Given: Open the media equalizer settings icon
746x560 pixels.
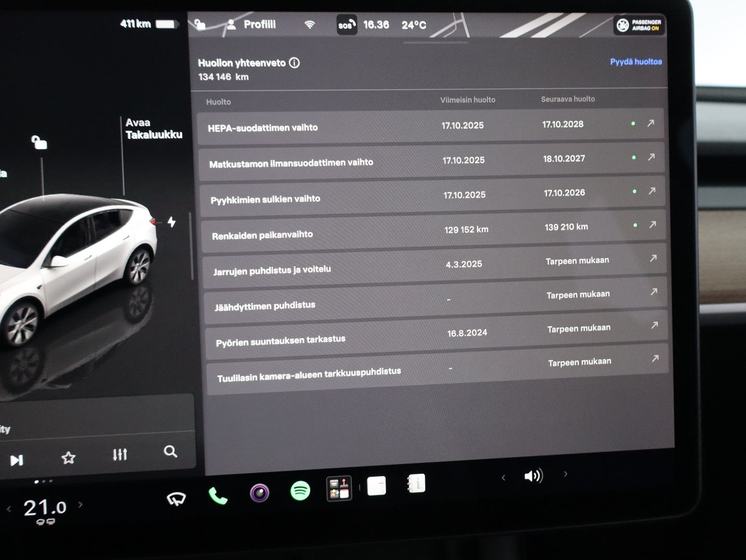Looking at the screenshot, I should coord(120,454).
